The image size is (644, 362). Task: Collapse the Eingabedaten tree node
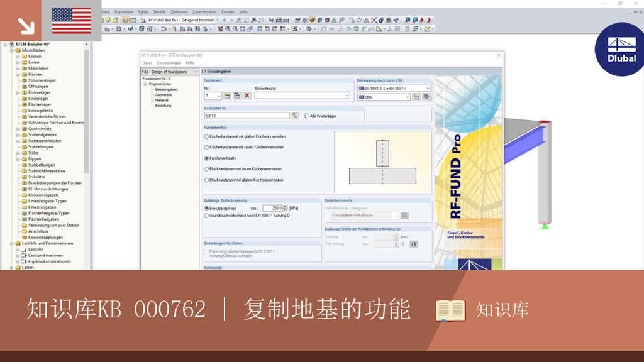[x=145, y=84]
